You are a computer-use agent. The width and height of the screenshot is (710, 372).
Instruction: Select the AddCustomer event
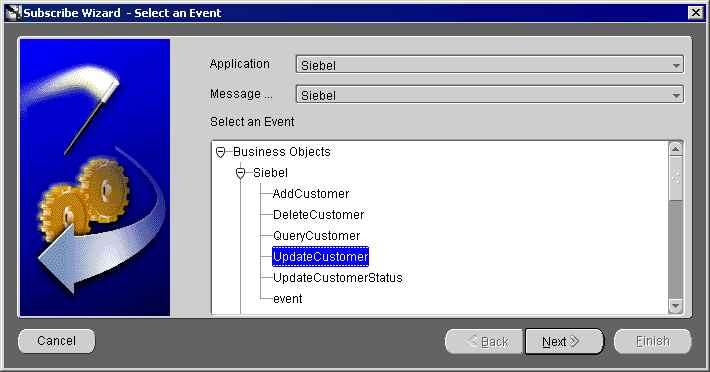(311, 194)
